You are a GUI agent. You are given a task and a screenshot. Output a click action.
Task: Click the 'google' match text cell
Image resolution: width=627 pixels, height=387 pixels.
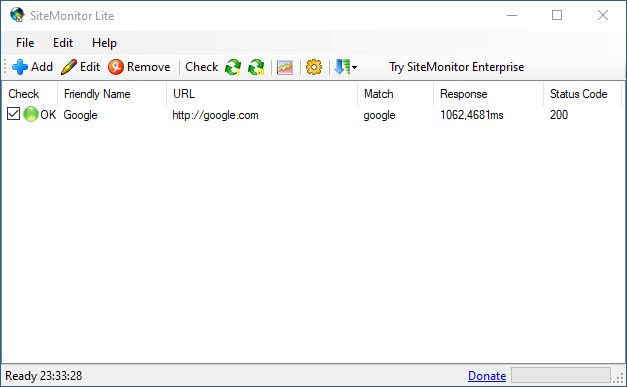379,115
